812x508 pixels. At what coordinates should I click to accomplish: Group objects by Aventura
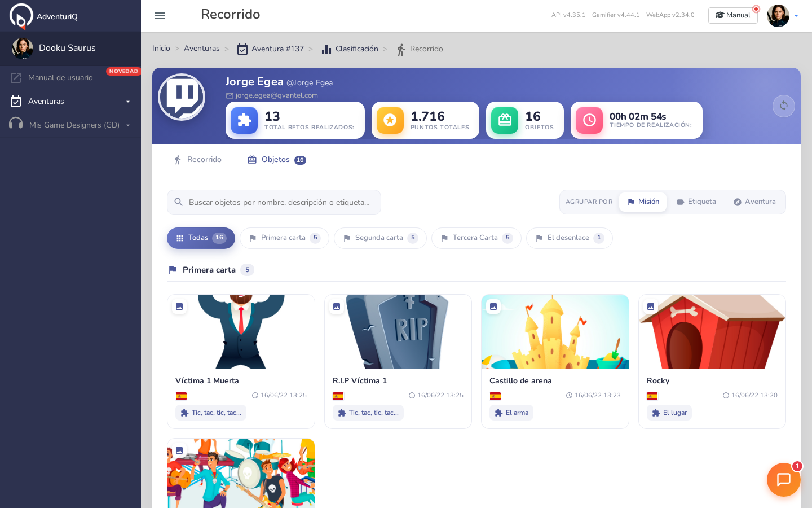coord(754,202)
